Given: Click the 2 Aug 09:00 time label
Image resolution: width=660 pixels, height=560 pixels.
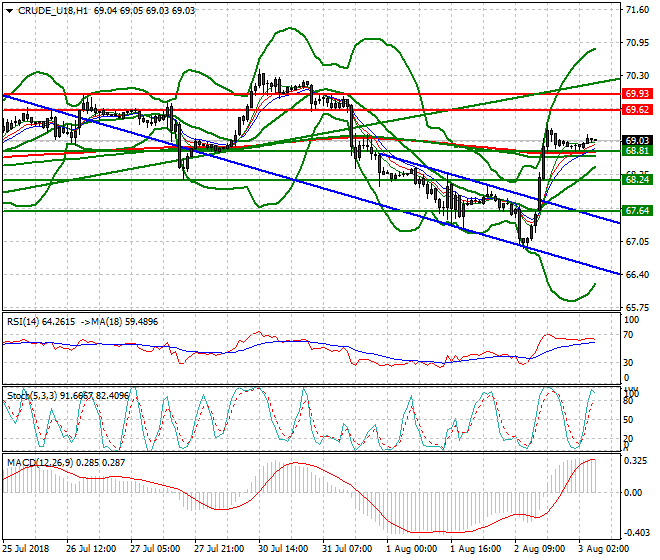Looking at the screenshot, I should pyautogui.click(x=540, y=549).
